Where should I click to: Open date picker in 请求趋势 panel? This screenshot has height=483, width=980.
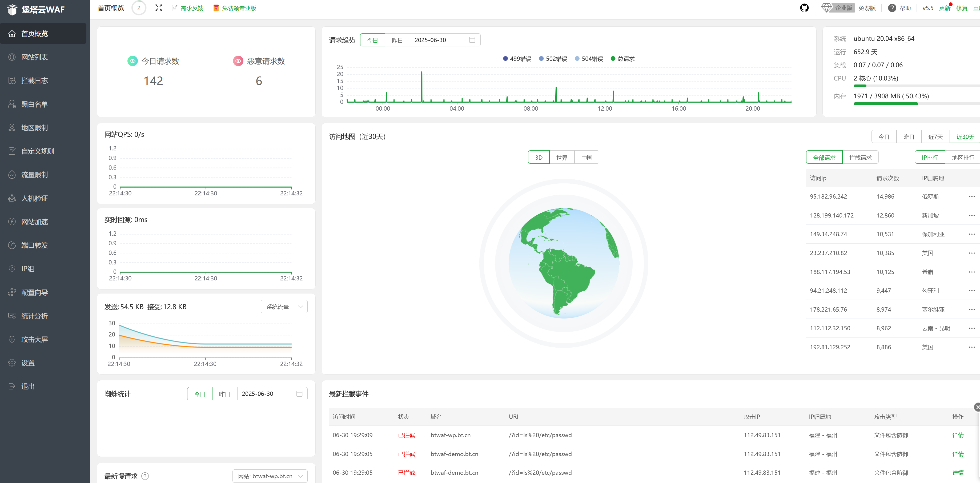tap(445, 40)
